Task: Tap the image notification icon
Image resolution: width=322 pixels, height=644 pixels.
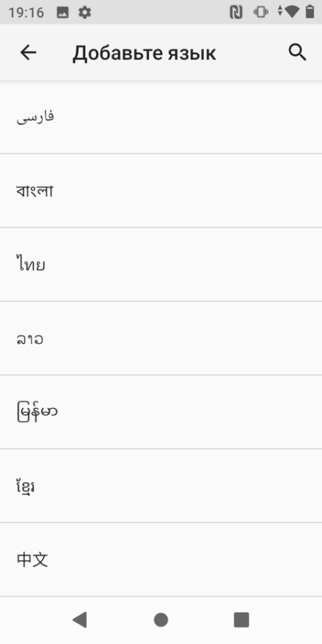Action: (62, 13)
